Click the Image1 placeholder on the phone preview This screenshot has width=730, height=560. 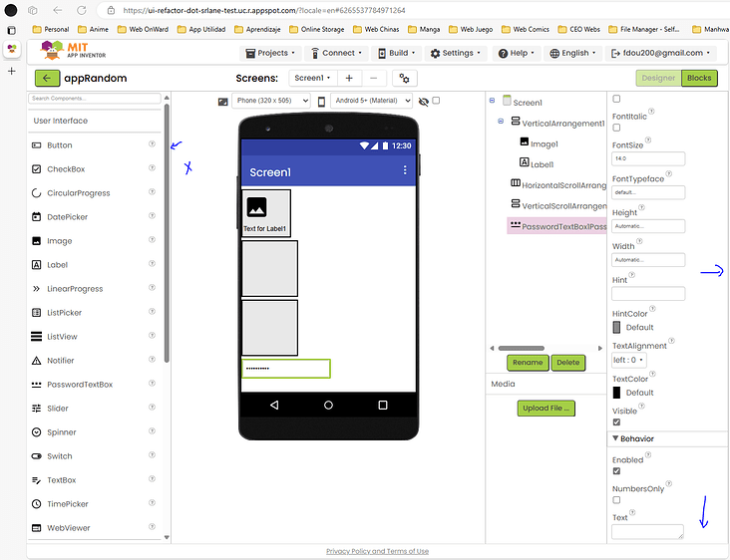[x=256, y=207]
